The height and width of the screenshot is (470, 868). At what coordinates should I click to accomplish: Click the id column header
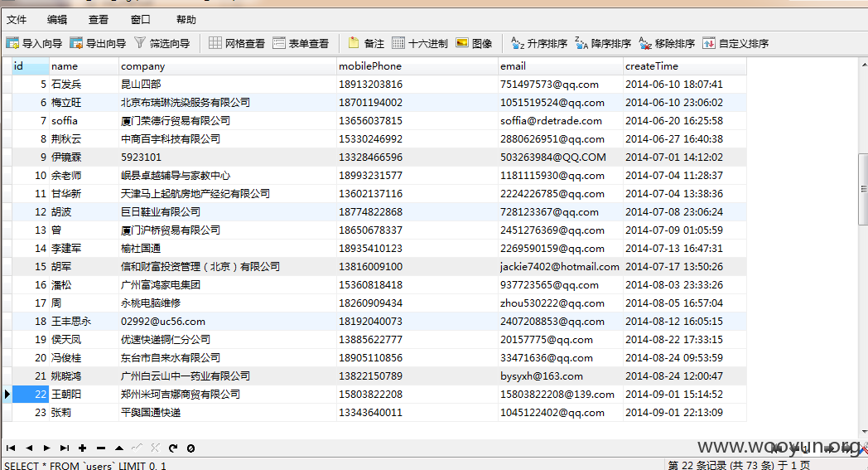pos(30,66)
